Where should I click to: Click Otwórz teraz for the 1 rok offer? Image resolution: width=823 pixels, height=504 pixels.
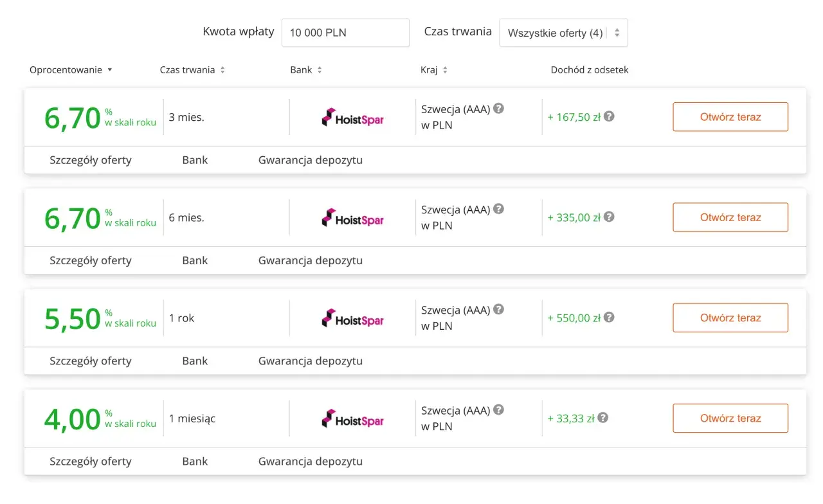(730, 318)
